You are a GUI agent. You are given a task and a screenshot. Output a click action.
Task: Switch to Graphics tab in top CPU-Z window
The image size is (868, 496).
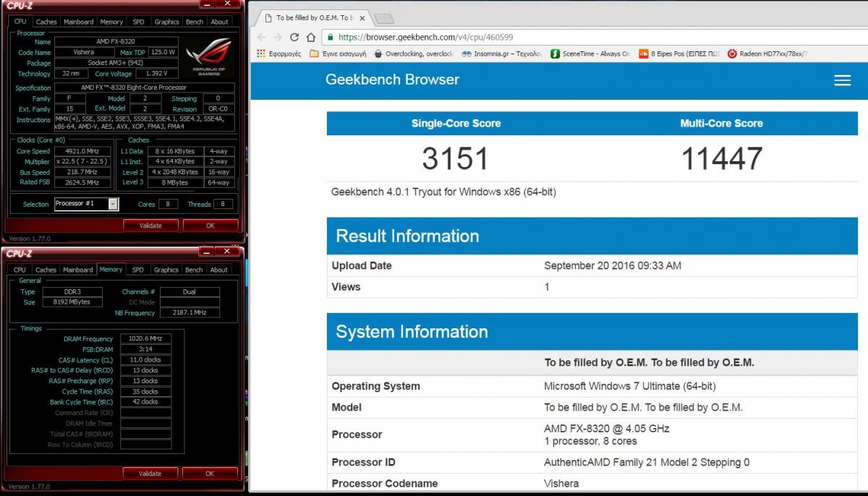tap(166, 22)
